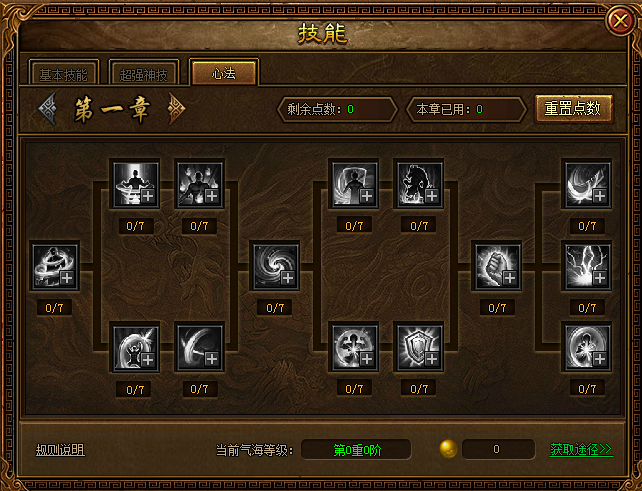Click the 重置点数 reset button
The width and height of the screenshot is (642, 491).
573,109
